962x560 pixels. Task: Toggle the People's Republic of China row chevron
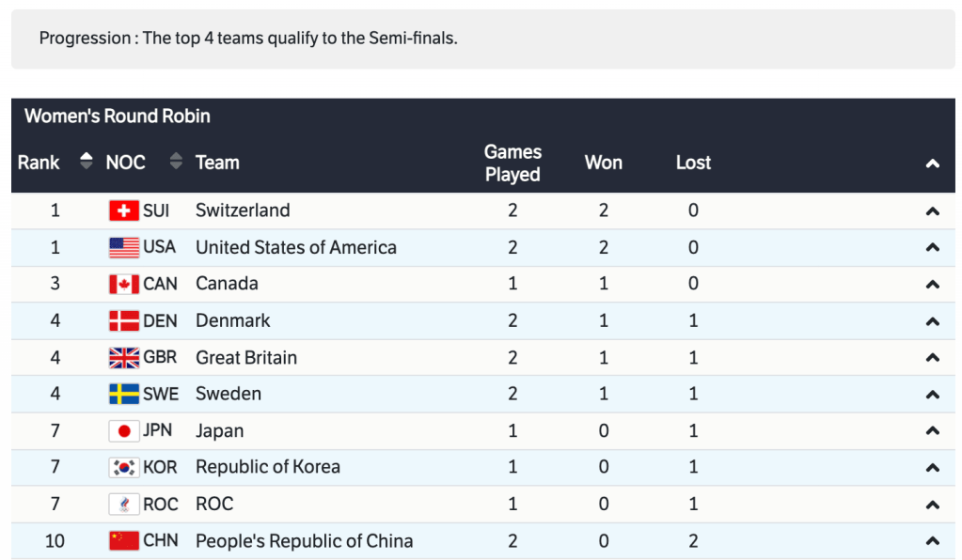pyautogui.click(x=932, y=541)
